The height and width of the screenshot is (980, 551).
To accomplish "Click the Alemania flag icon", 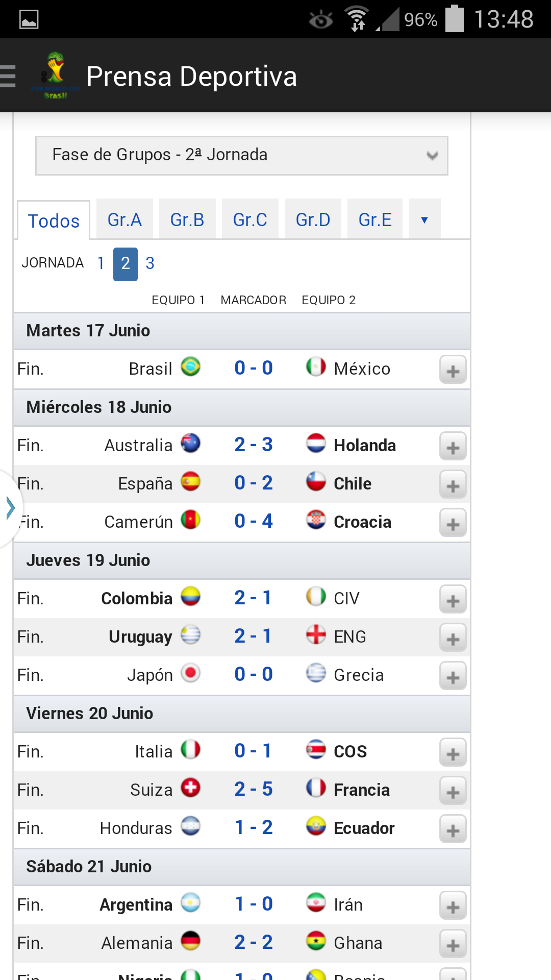I will click(x=191, y=941).
